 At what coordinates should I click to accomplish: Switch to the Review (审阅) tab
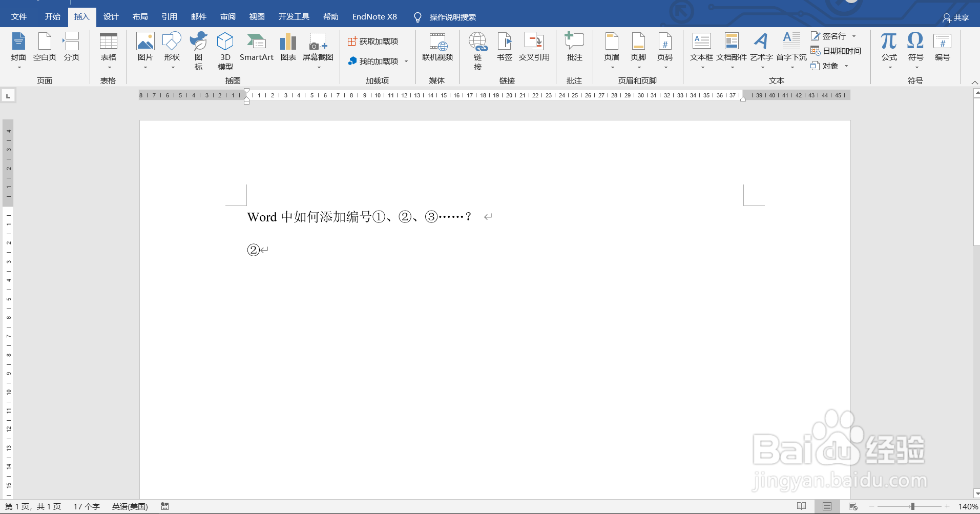[228, 17]
